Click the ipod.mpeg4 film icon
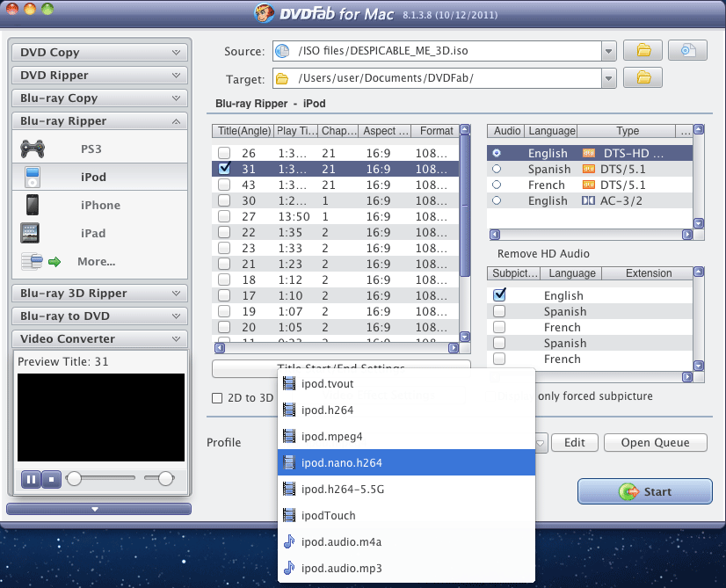Viewport: 726px width, 588px height. [289, 436]
